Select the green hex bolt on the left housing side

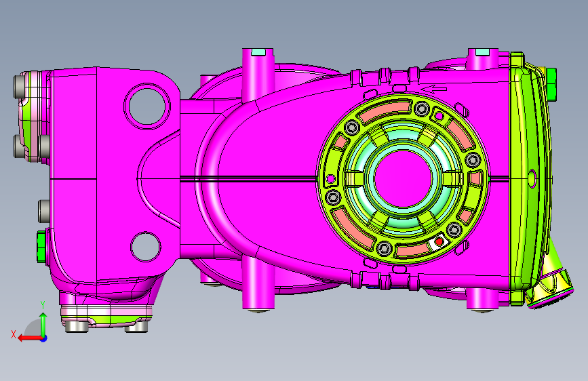coord(41,246)
